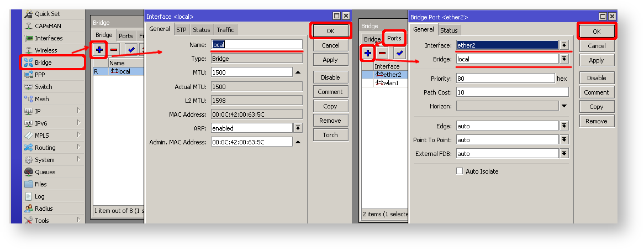
Task: Click the blue plus add icon in Ports tab
Action: click(367, 53)
